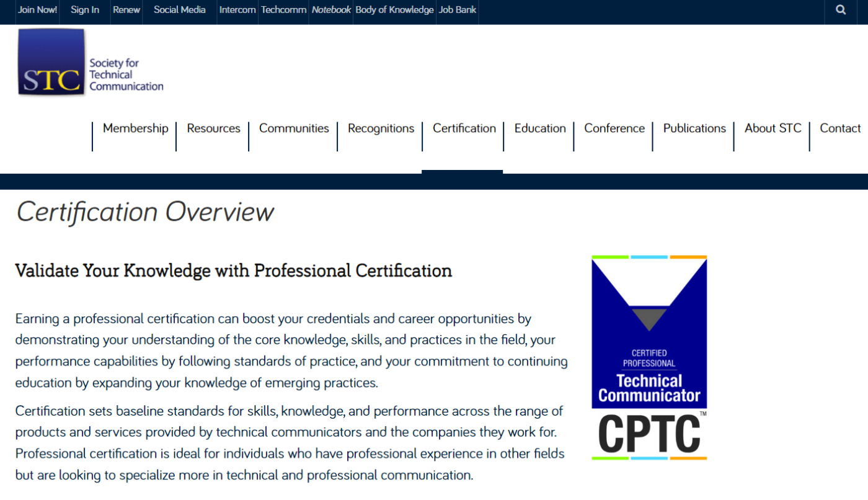Open the Contact menu item
Image resolution: width=868 pixels, height=500 pixels.
[840, 128]
